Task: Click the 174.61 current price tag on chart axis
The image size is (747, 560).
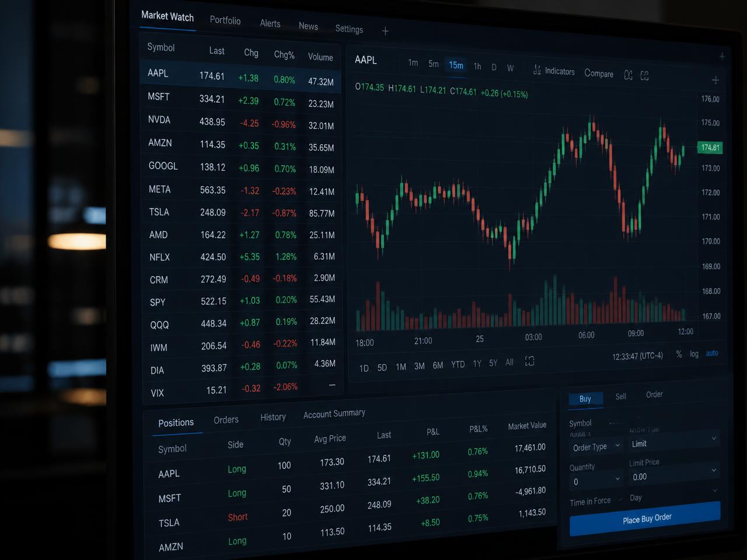Action: [710, 148]
